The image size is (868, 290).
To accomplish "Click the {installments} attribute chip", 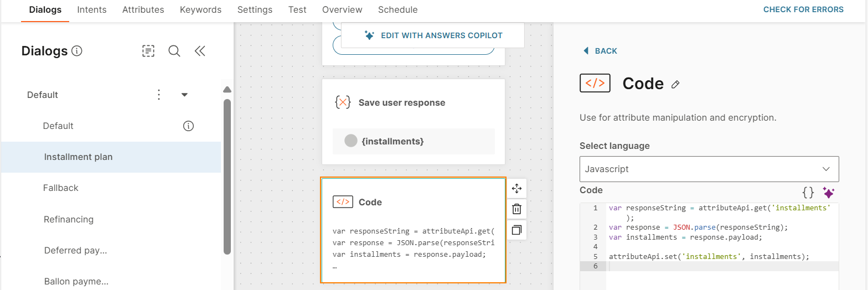I will tap(414, 141).
